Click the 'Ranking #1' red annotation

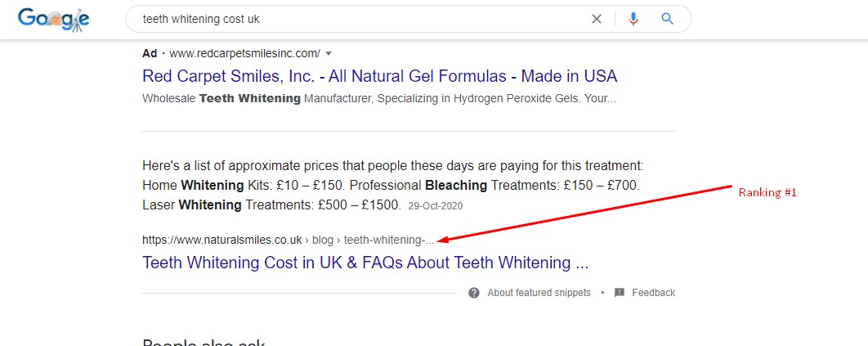click(767, 193)
